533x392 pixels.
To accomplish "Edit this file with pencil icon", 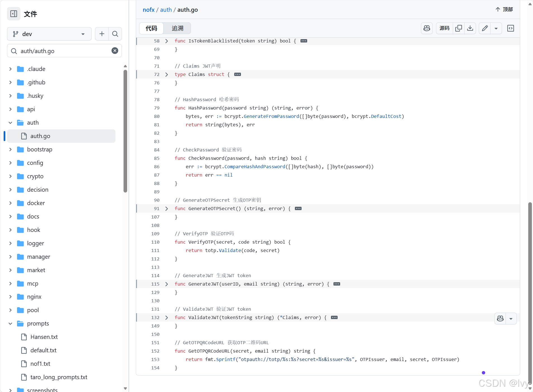I will point(485,28).
